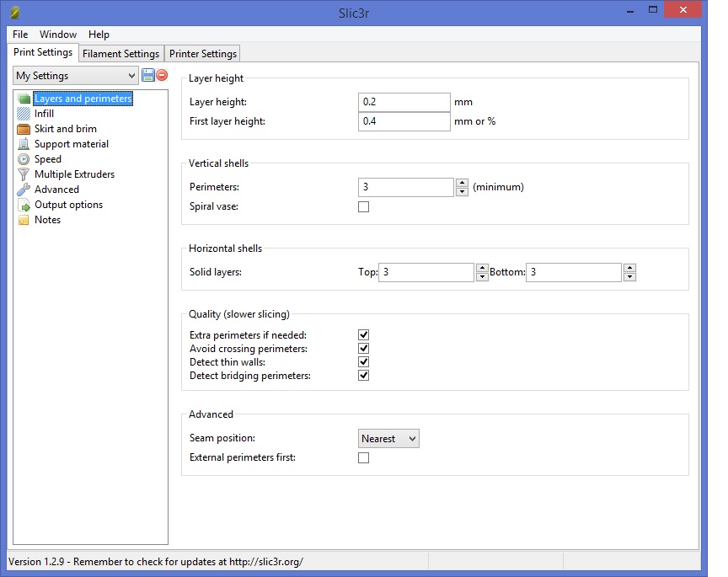Click the Layer height input field
Viewport: 728px width, 577px height.
(x=404, y=102)
